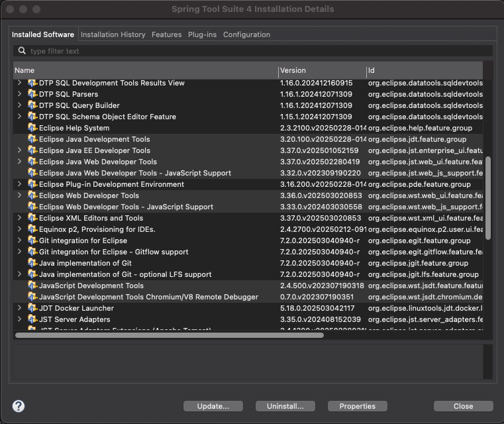This screenshot has width=504, height=424.
Task: Expand Java implementation of Git - optional LFS support
Action: coord(20,274)
